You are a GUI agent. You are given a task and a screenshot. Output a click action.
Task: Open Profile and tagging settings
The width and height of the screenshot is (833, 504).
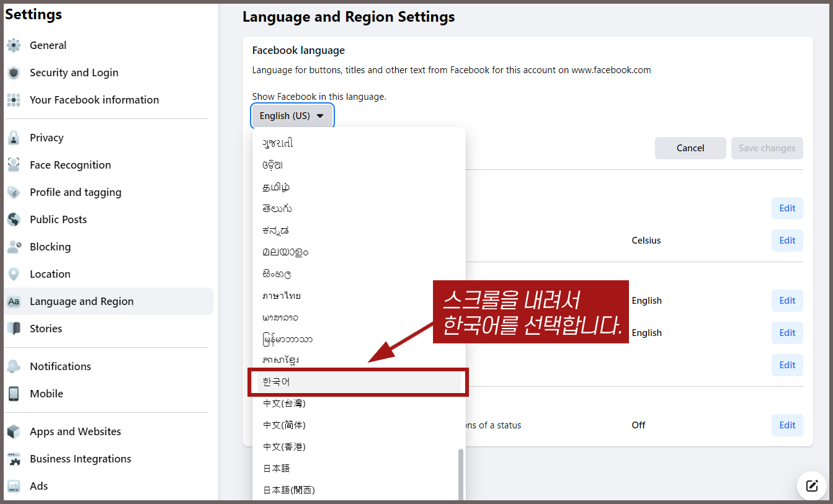point(109,192)
